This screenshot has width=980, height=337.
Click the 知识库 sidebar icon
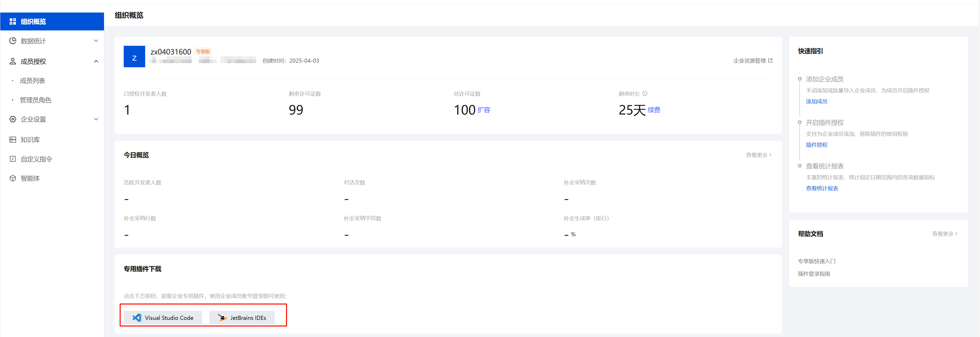pyautogui.click(x=13, y=140)
